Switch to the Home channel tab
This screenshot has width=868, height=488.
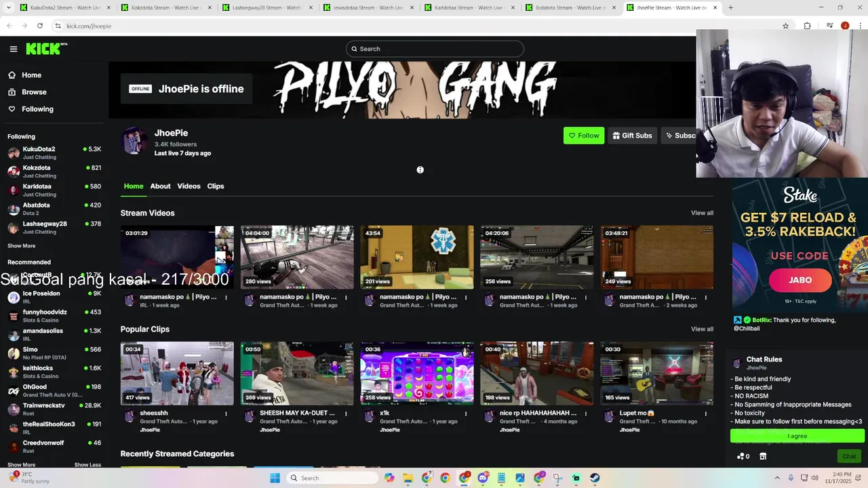coord(134,186)
